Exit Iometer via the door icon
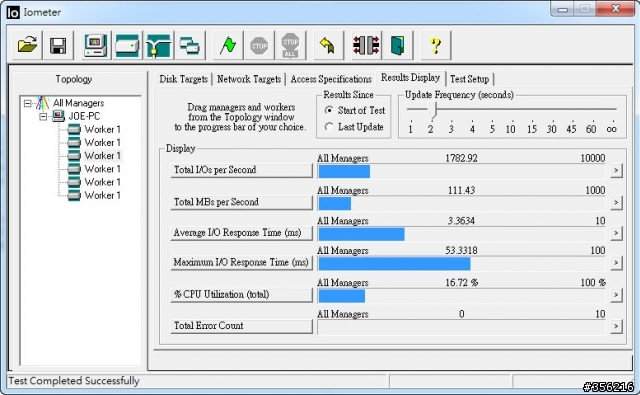640x395 pixels. (x=397, y=45)
